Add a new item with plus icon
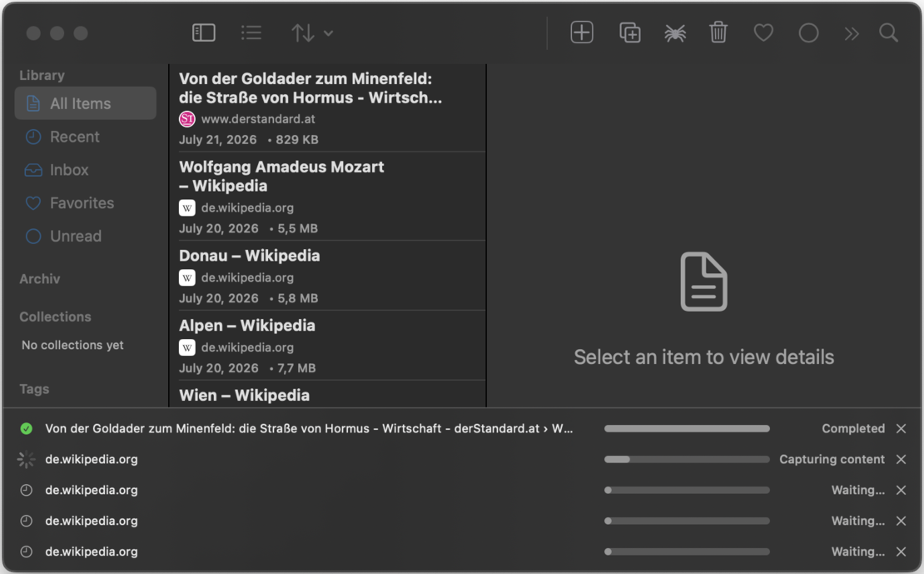This screenshot has width=924, height=574. coord(582,32)
